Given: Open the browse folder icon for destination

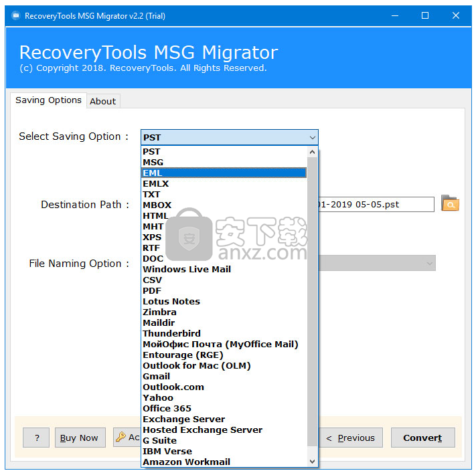Looking at the screenshot, I should (450, 203).
